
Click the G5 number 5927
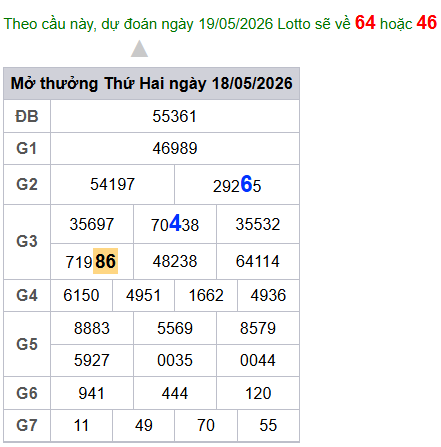pyautogui.click(x=92, y=360)
